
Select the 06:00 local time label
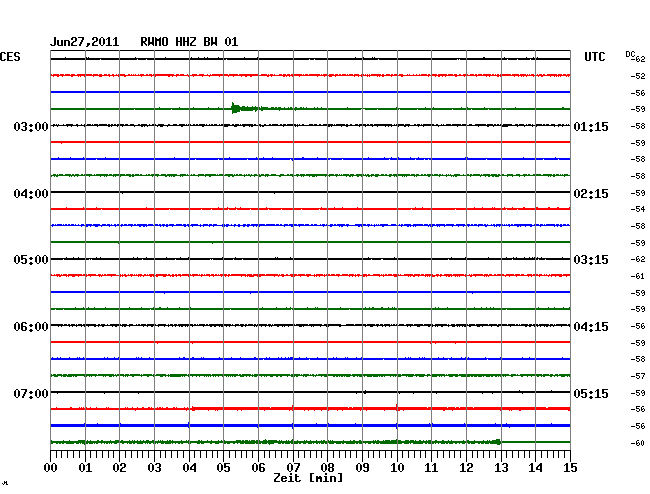coord(31,327)
